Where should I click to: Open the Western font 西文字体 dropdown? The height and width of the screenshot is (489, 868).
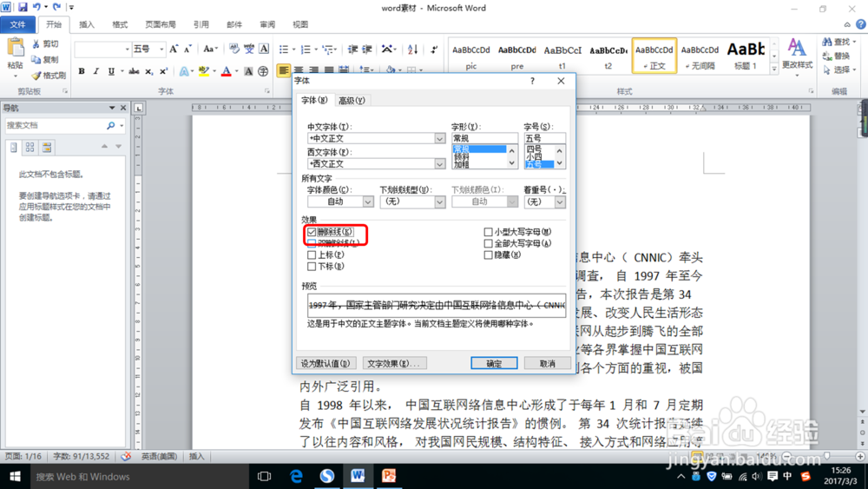(x=439, y=164)
